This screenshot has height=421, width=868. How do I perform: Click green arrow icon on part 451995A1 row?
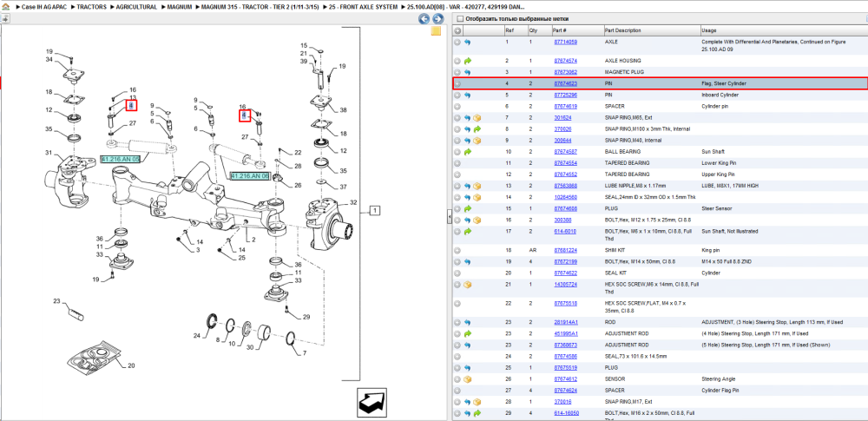[467, 334]
